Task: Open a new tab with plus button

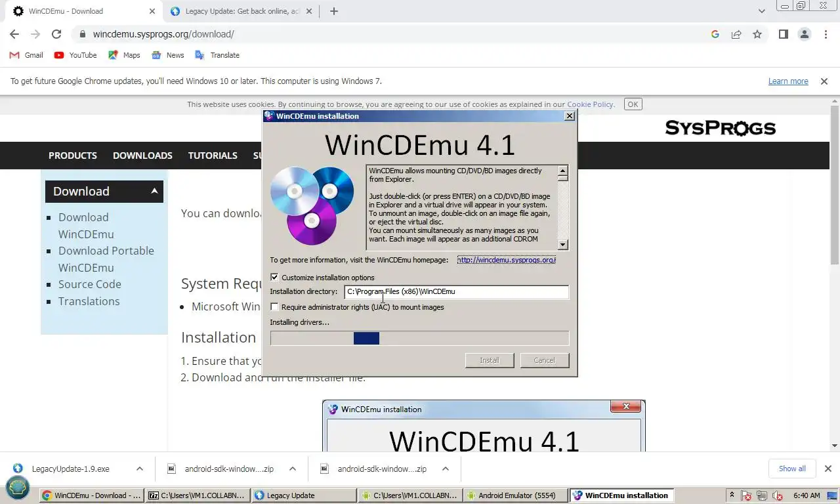Action: click(x=334, y=11)
